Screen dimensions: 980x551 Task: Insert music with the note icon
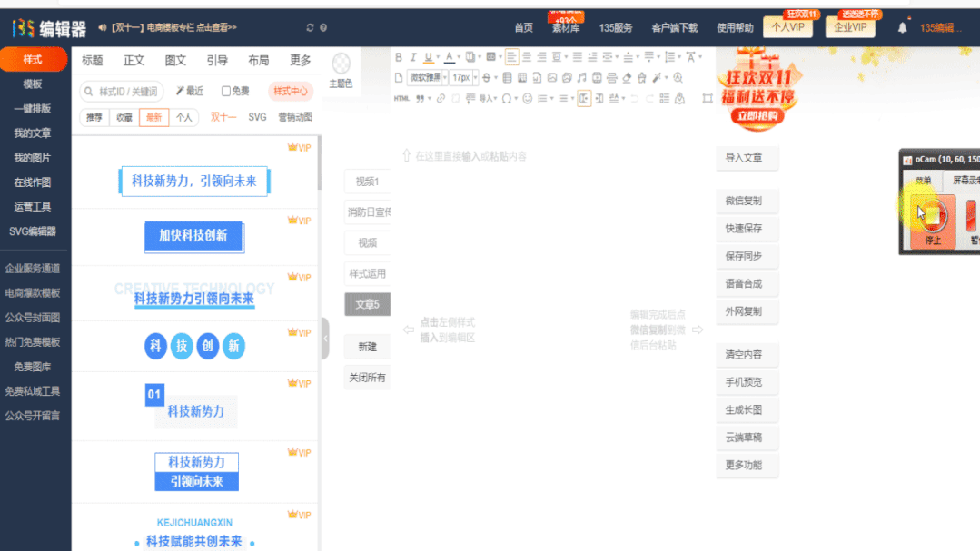[582, 78]
